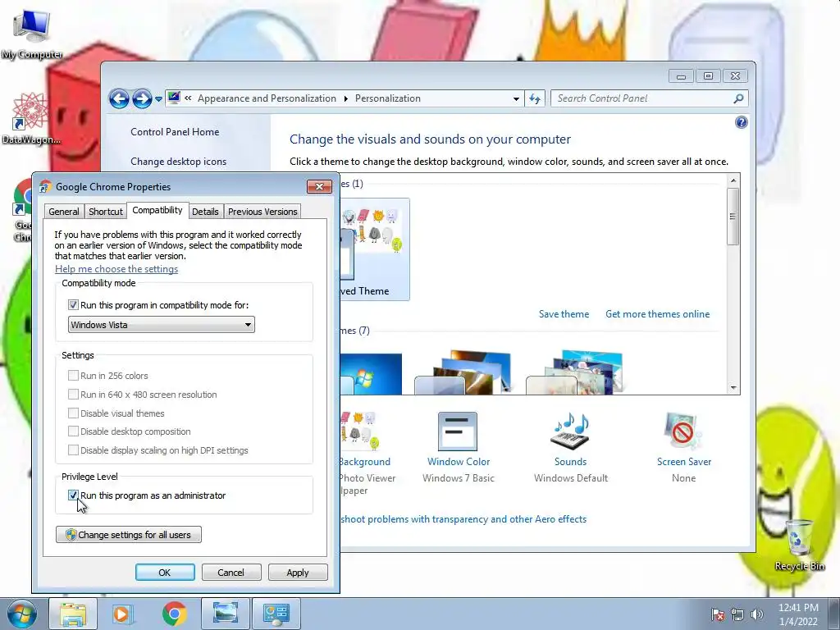Screen dimensions: 840x630
Task: Toggle Run in 640 x 480 screen resolution
Action: 73,395
